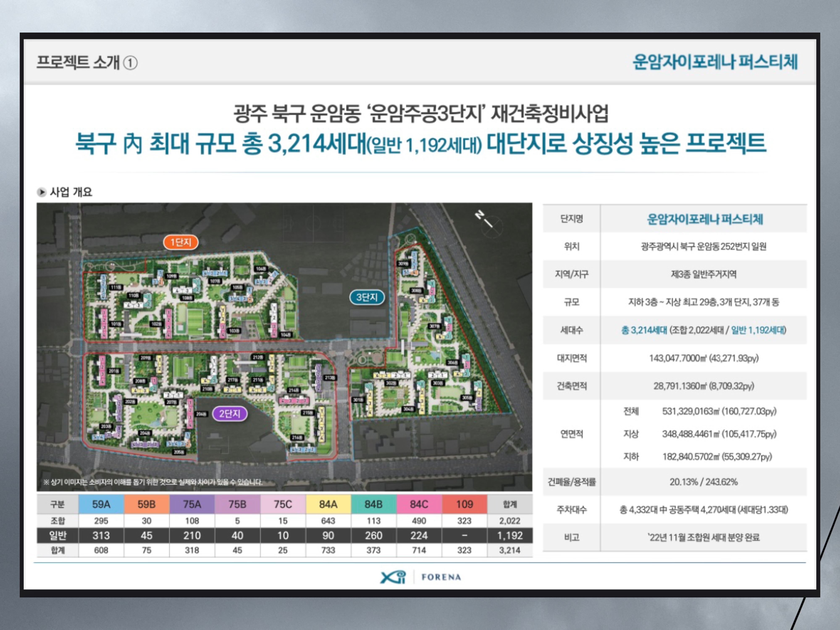840x630 pixels.
Task: Select the teal 3단지 label on the map
Action: pyautogui.click(x=367, y=297)
